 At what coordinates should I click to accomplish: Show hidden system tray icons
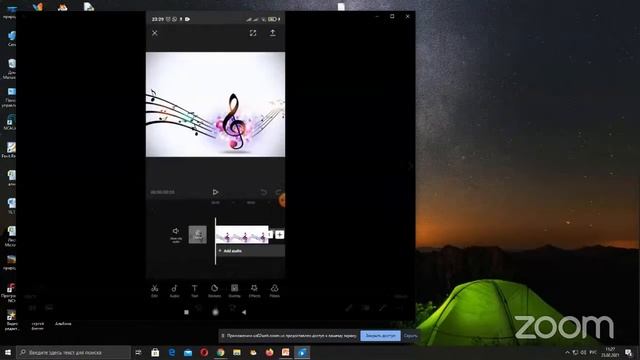pos(567,352)
